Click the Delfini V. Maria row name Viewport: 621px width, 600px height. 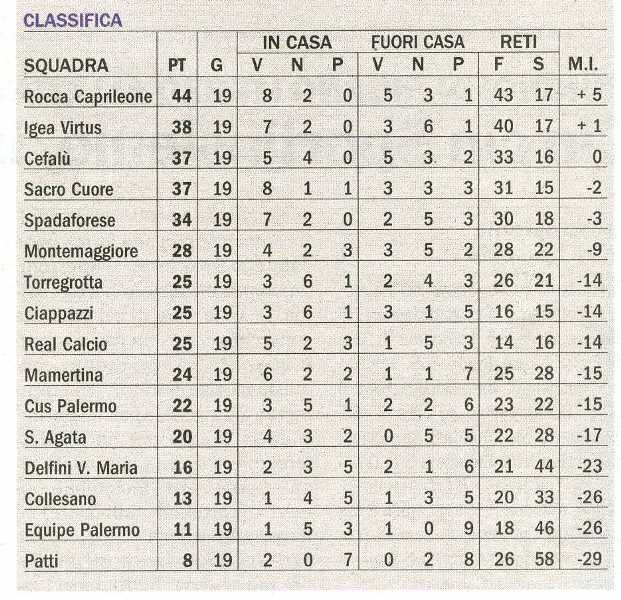pos(81,469)
